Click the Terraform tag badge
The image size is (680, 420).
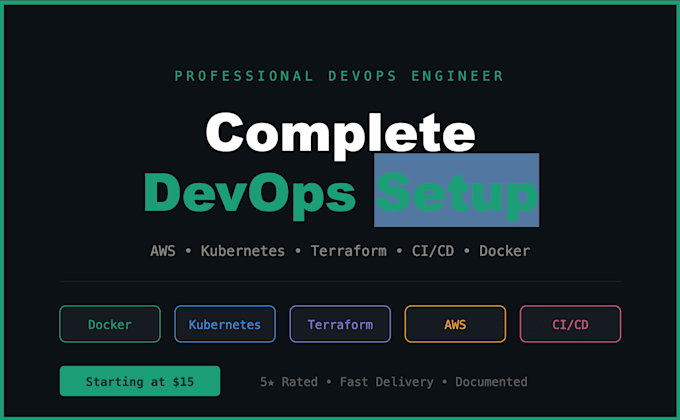[x=340, y=324]
